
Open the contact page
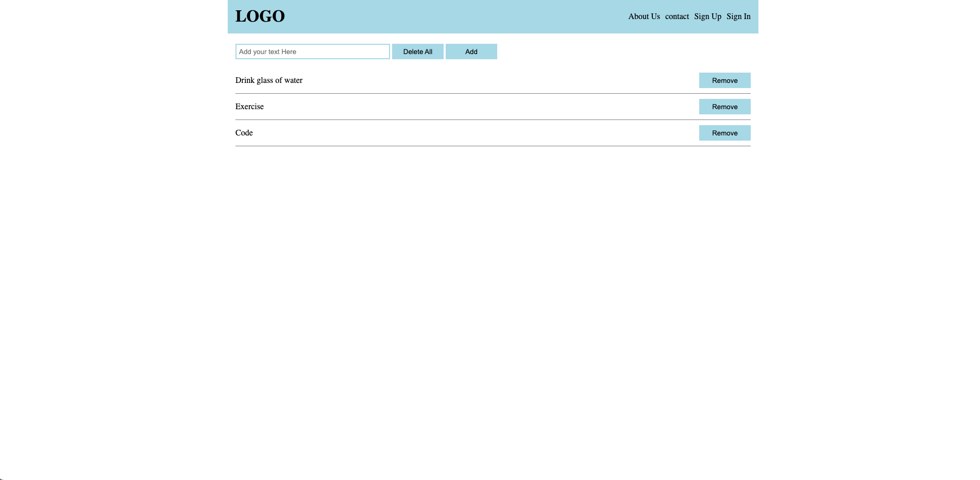click(x=677, y=16)
